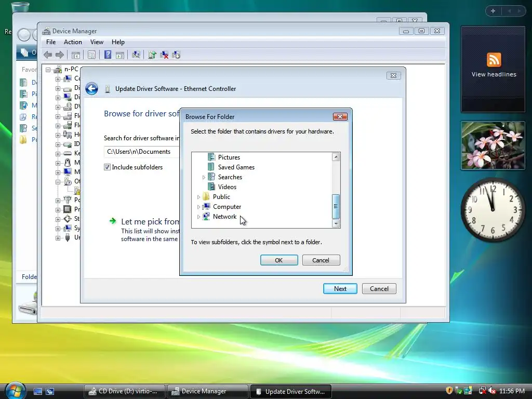Click the orange RSS feed icon in sidebar gadget
Image resolution: width=532 pixels, height=399 pixels.
(494, 60)
